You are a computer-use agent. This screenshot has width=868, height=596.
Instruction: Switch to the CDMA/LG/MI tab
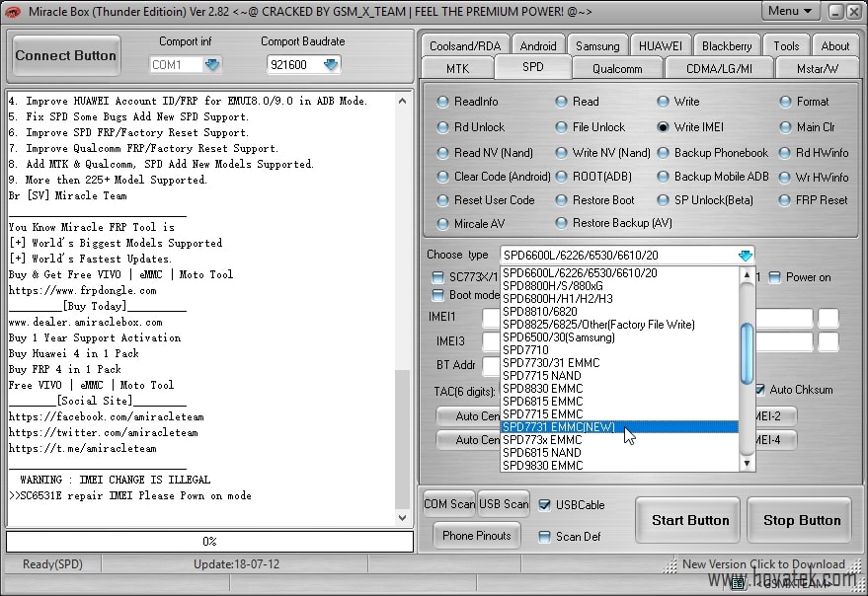pos(719,69)
